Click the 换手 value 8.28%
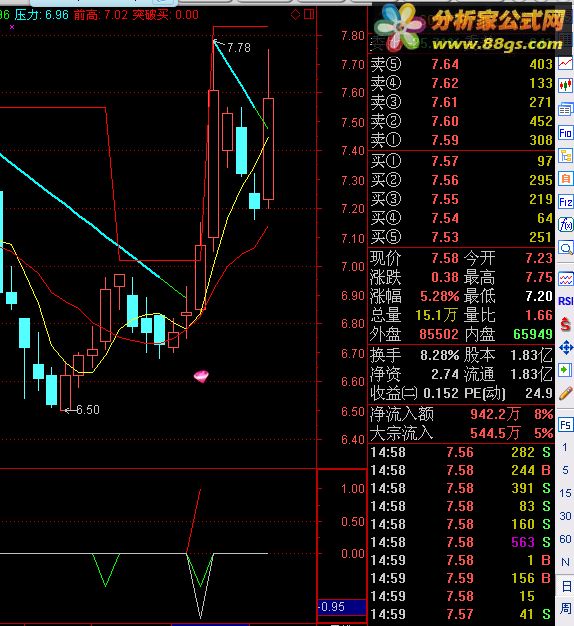This screenshot has width=574, height=626. (439, 355)
